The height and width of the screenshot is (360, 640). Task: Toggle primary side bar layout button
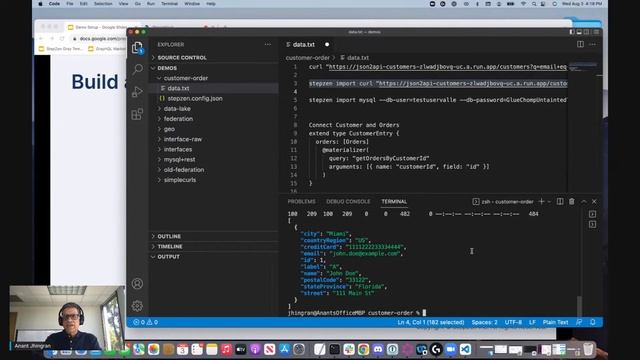coord(572,32)
